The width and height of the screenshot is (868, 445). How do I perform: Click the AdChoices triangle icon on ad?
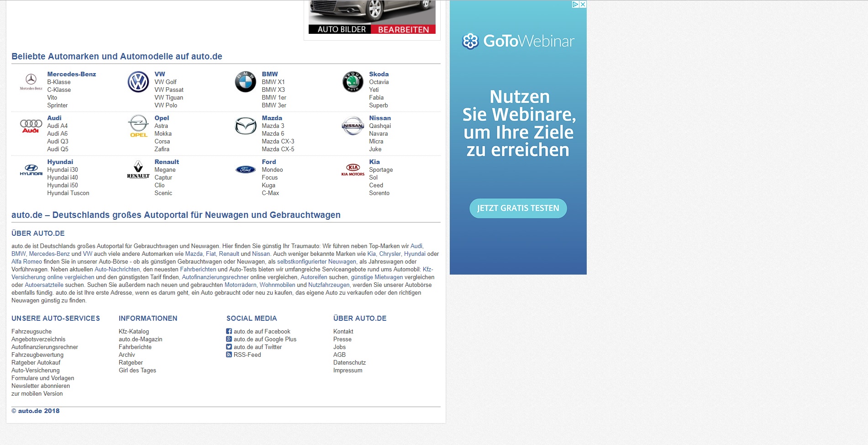click(576, 4)
